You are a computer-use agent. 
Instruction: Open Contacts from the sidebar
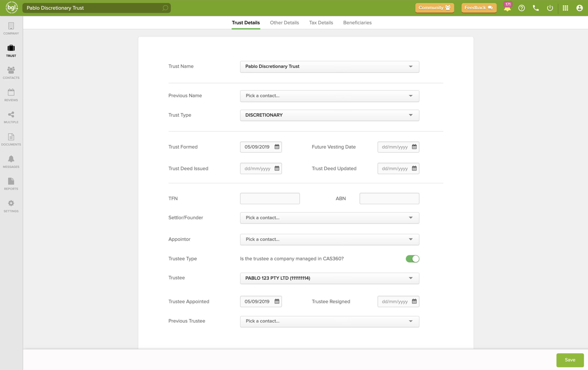11,73
